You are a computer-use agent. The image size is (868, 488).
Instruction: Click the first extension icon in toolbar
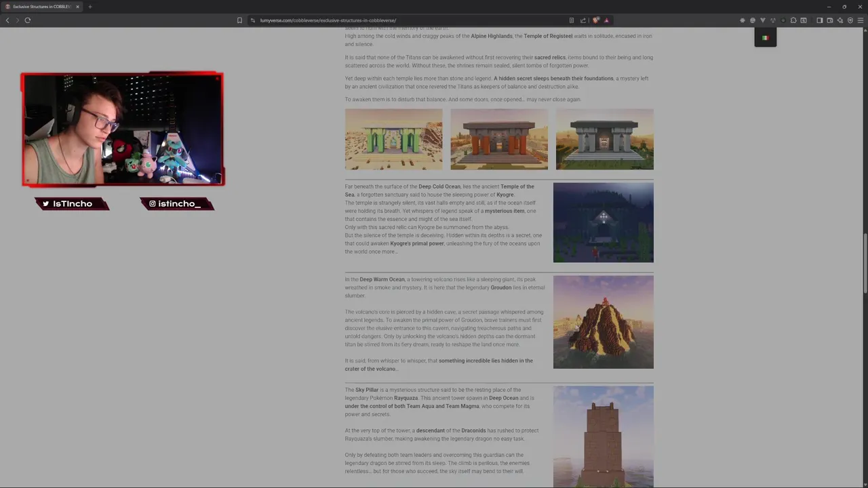[x=742, y=20]
